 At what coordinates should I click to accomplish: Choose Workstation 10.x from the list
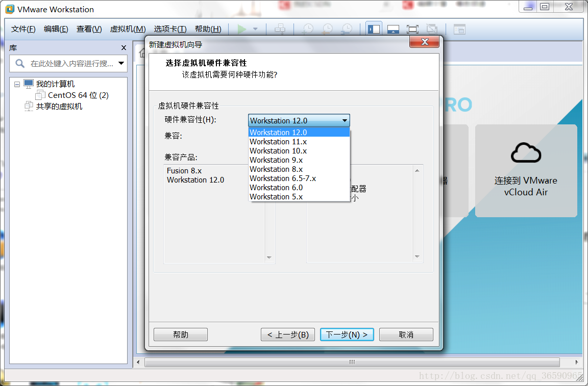click(x=299, y=150)
